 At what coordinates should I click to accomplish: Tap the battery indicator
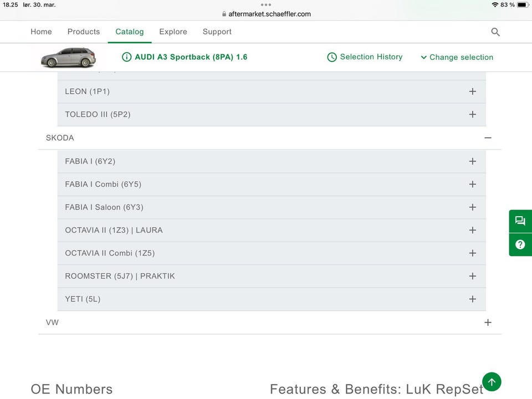click(x=523, y=5)
